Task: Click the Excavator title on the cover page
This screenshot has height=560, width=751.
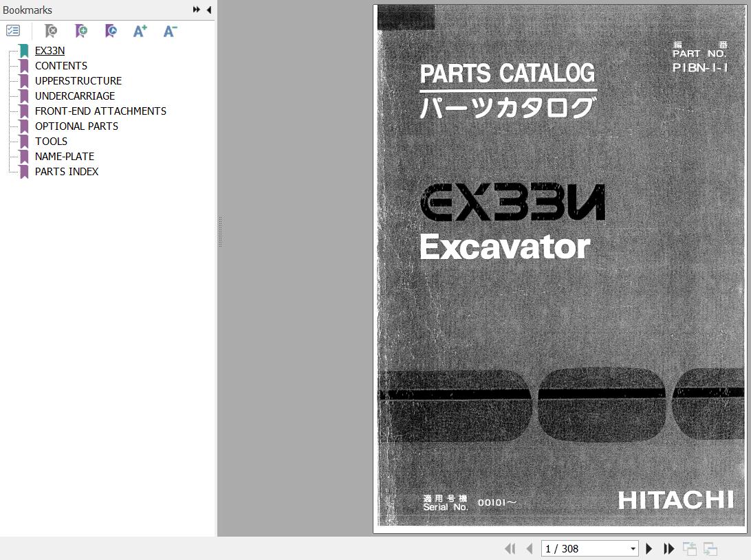Action: pos(505,247)
